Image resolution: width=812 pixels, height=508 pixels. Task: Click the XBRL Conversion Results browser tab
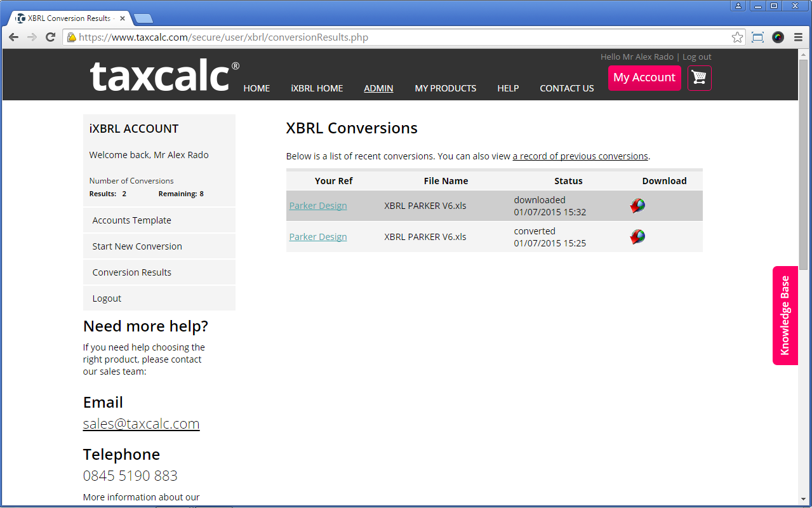coord(71,18)
